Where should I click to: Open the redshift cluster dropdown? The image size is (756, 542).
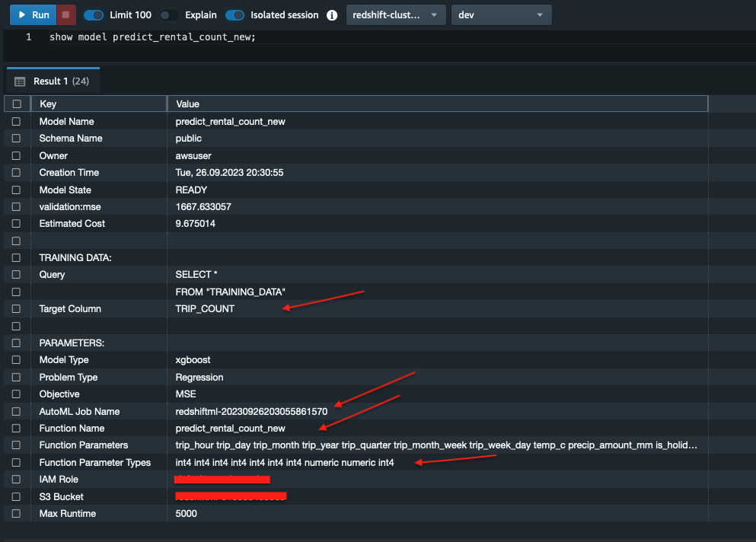(x=395, y=15)
